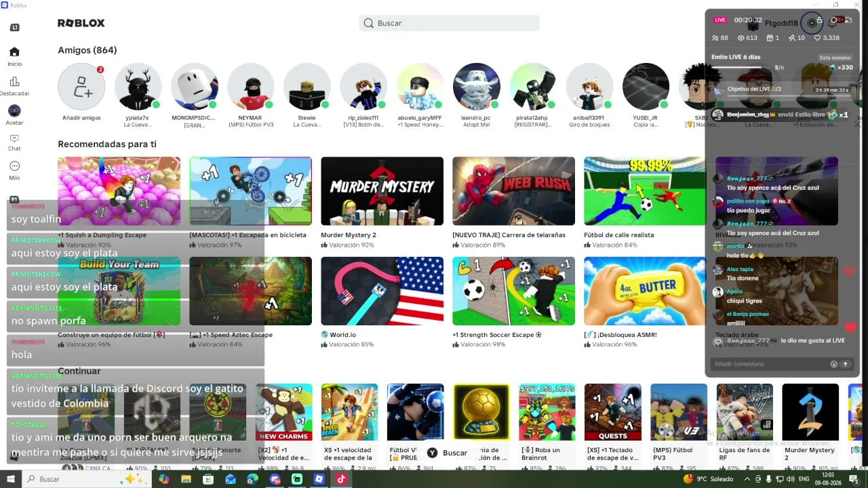Open Destacadas charts in the sidebar

tap(14, 86)
